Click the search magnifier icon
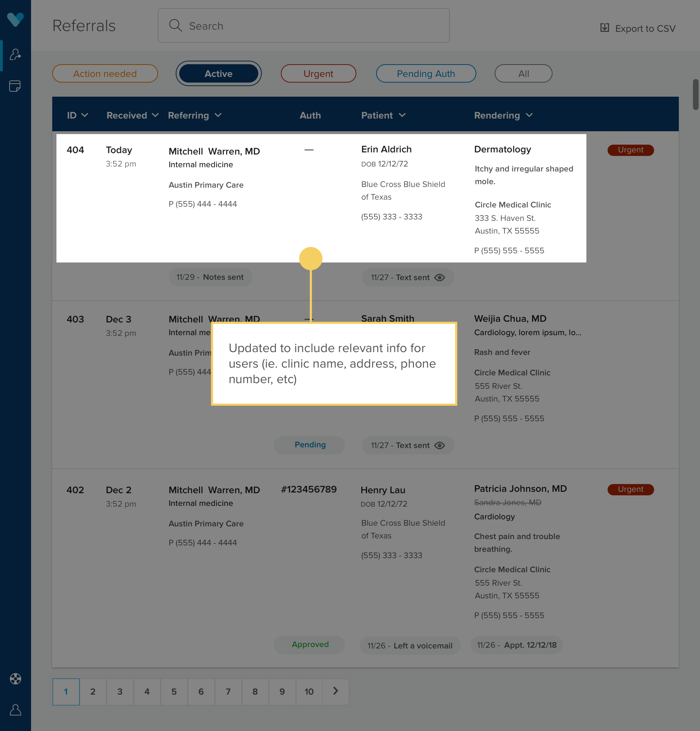The height and width of the screenshot is (731, 700). click(175, 26)
